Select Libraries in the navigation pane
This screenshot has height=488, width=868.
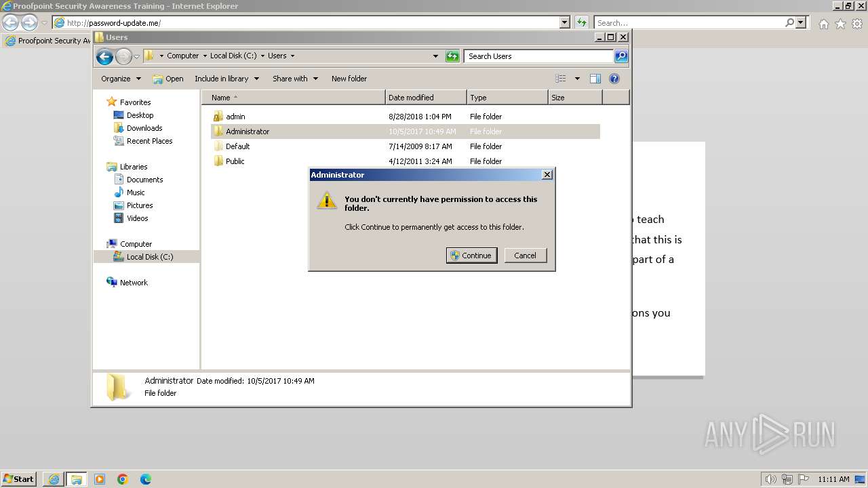(127, 167)
